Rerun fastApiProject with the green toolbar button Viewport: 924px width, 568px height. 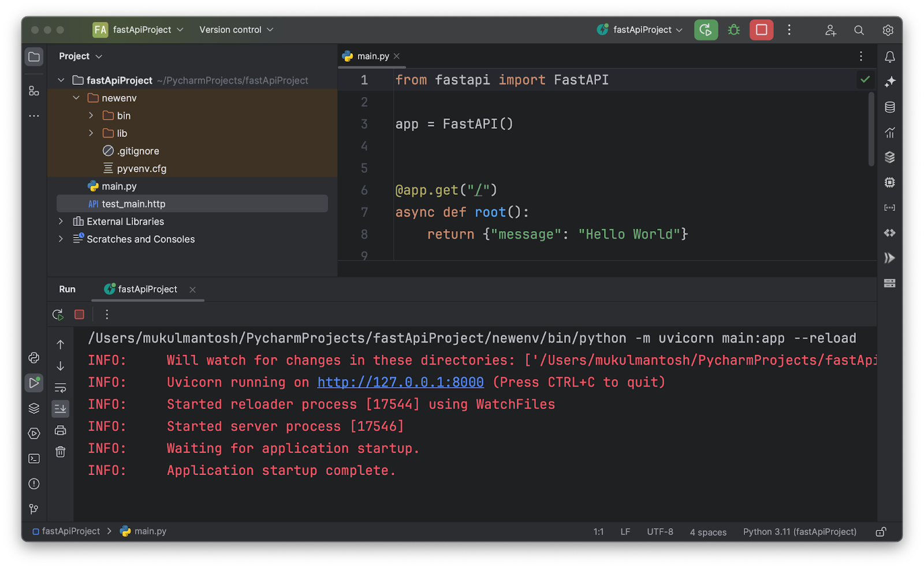click(706, 30)
